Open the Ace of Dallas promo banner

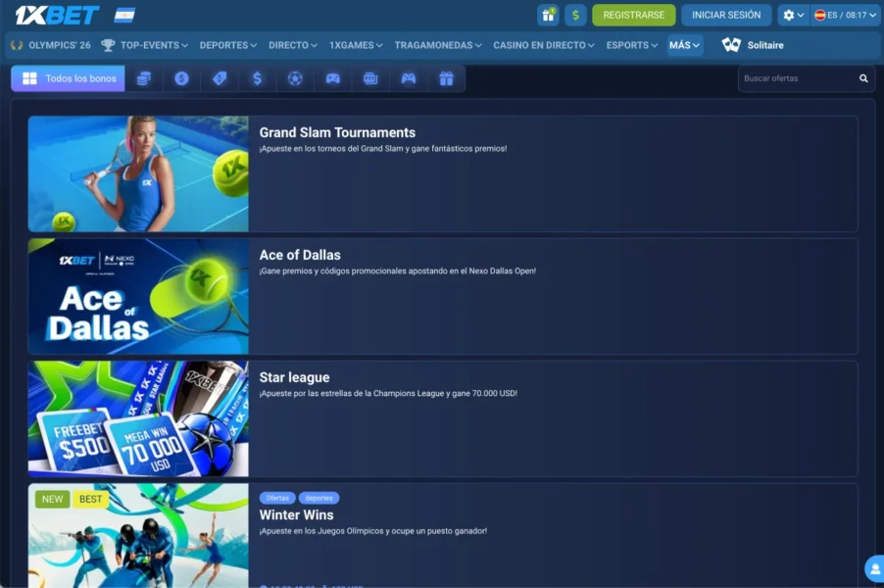[137, 296]
